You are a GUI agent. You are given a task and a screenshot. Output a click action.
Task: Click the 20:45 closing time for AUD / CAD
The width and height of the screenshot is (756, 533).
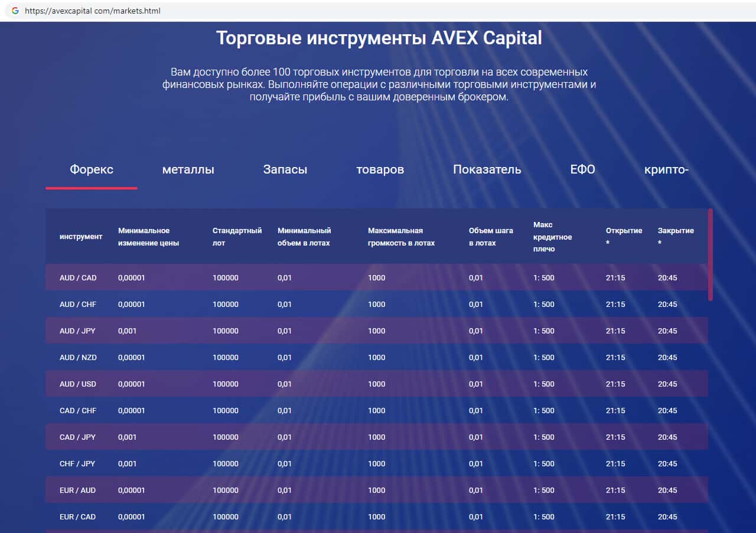coord(667,277)
